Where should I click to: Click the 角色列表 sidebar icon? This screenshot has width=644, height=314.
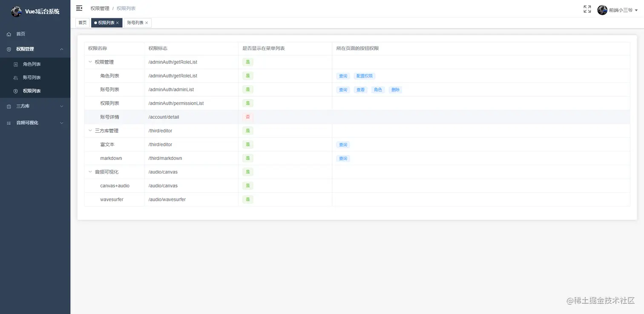tap(16, 64)
